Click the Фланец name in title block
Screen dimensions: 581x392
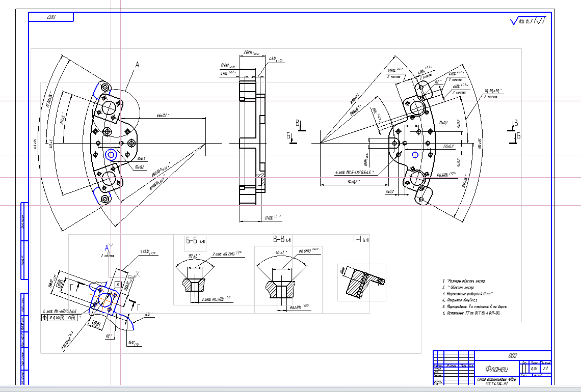click(x=497, y=368)
